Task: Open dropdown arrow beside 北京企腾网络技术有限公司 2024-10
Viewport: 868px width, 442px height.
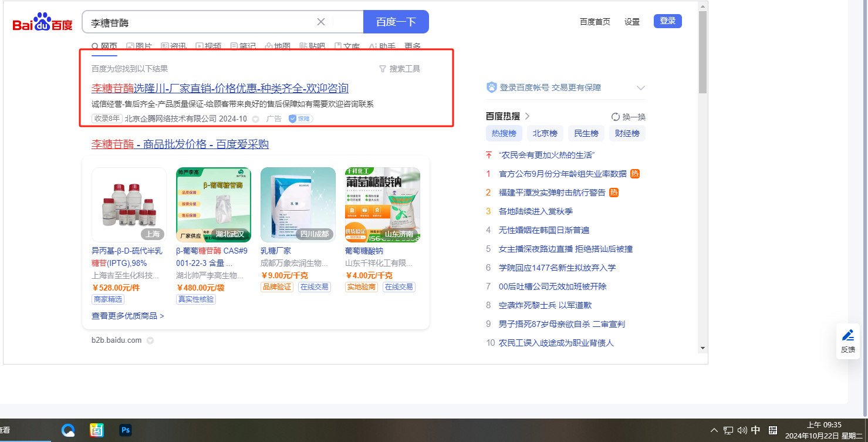Action: pos(255,119)
